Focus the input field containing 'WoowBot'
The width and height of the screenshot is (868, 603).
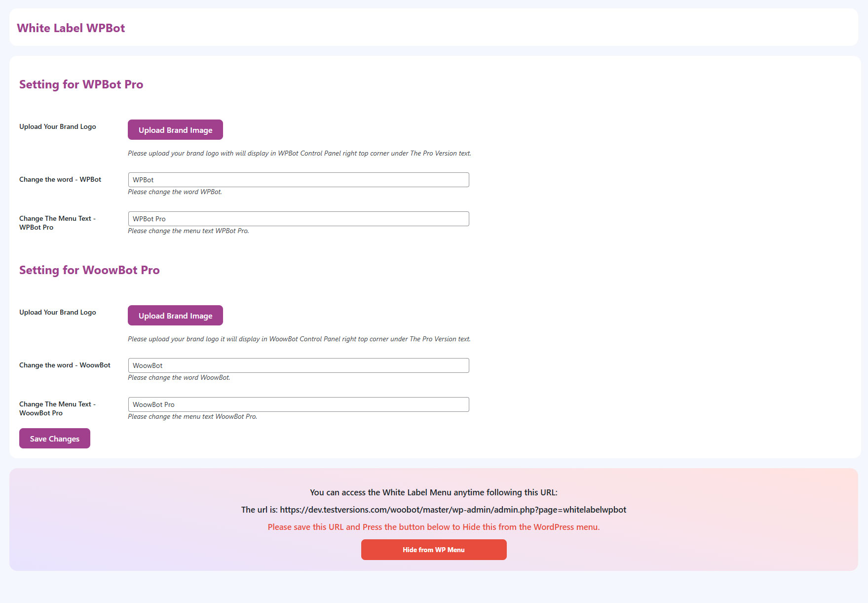click(x=298, y=365)
